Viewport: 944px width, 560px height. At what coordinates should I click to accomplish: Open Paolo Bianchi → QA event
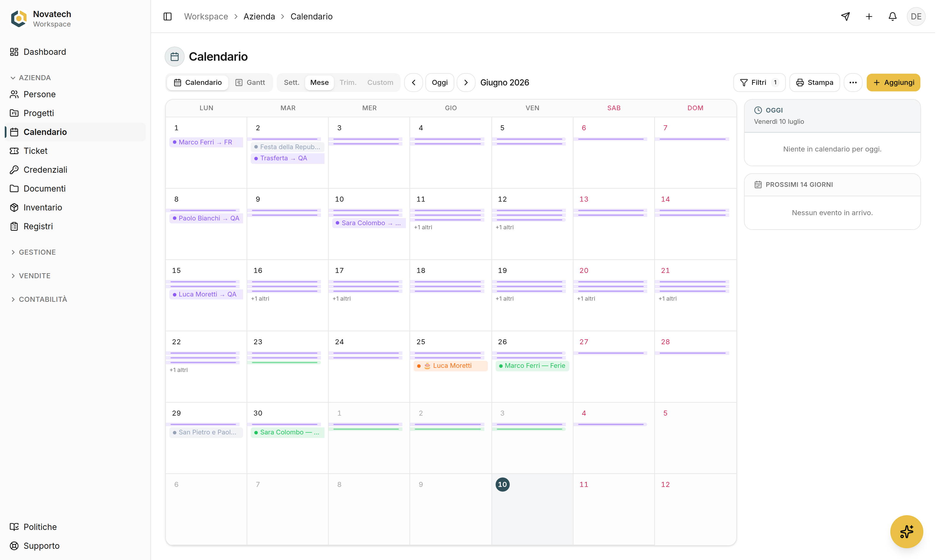click(x=206, y=218)
